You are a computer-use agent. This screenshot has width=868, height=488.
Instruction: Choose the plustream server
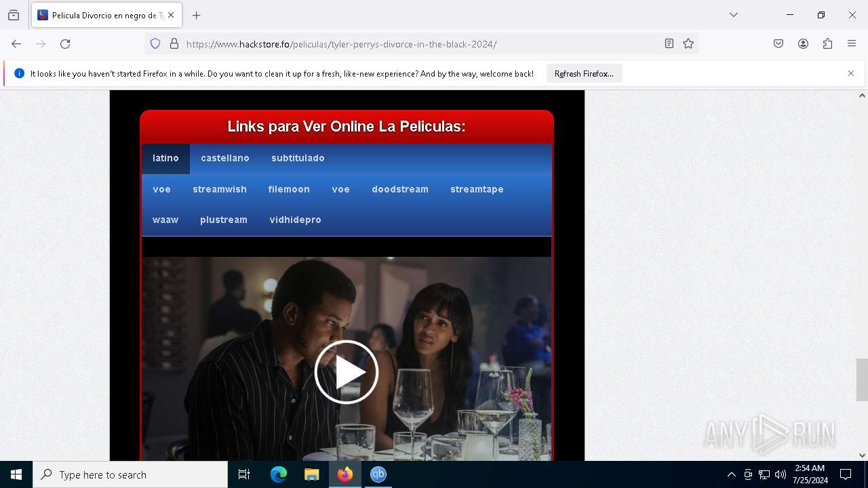tap(224, 220)
